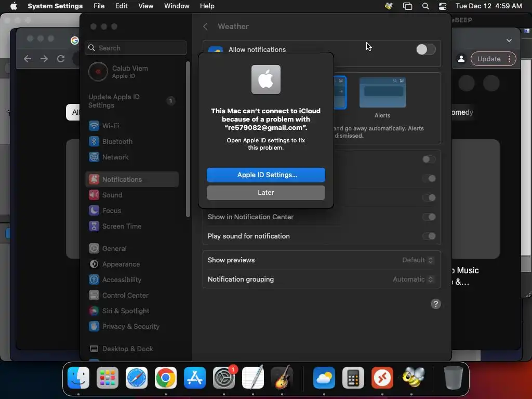Dismiss the dialog with Later
The width and height of the screenshot is (532, 399).
click(x=265, y=192)
